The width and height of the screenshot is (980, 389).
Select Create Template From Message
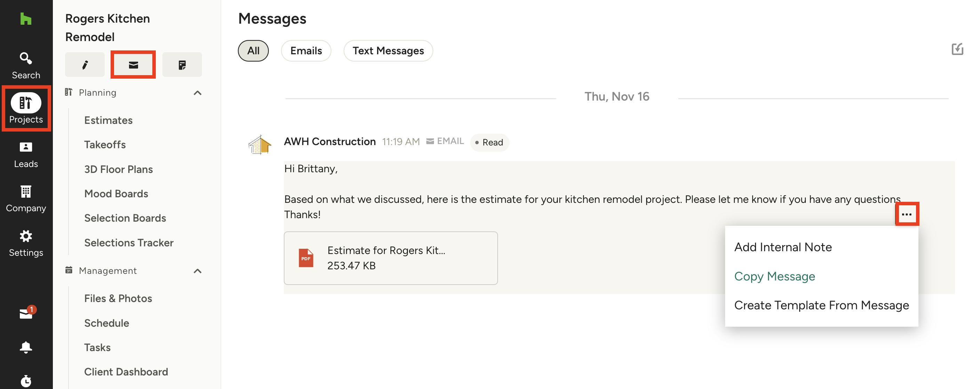[821, 305]
